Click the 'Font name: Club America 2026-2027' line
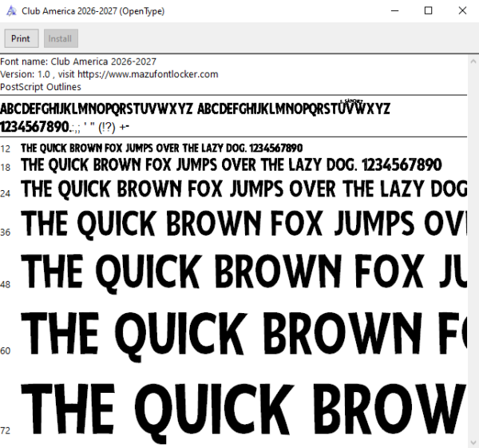The image size is (479, 448). pos(78,61)
